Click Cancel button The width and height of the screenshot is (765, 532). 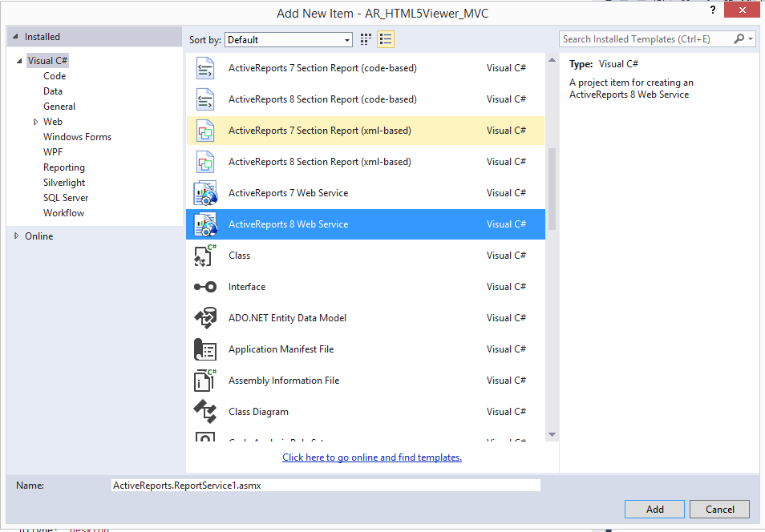coord(719,509)
